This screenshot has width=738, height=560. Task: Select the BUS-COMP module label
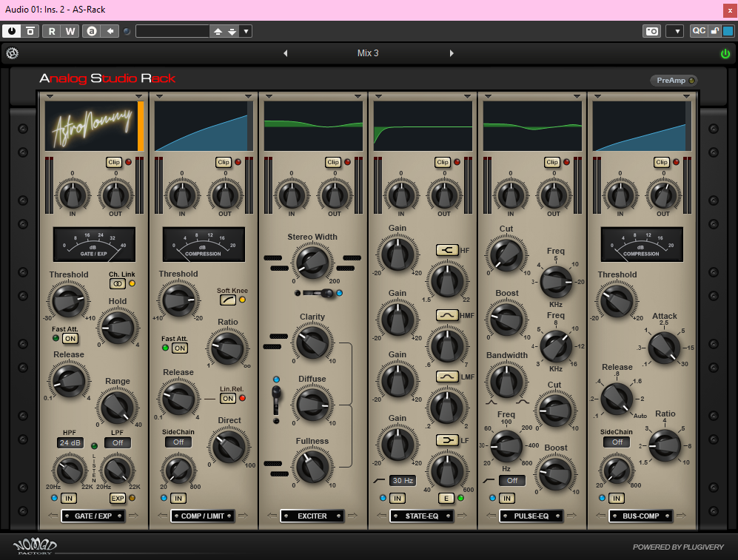click(x=640, y=516)
